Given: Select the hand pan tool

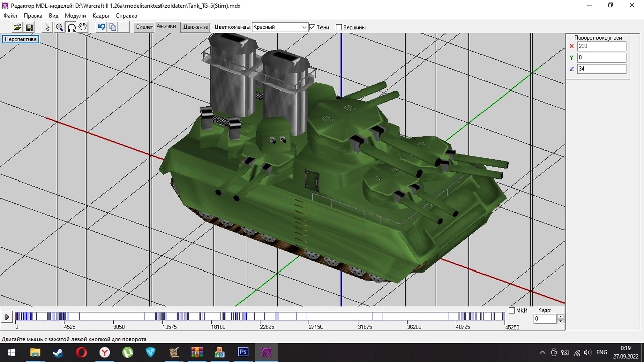Looking at the screenshot, I should (83, 27).
